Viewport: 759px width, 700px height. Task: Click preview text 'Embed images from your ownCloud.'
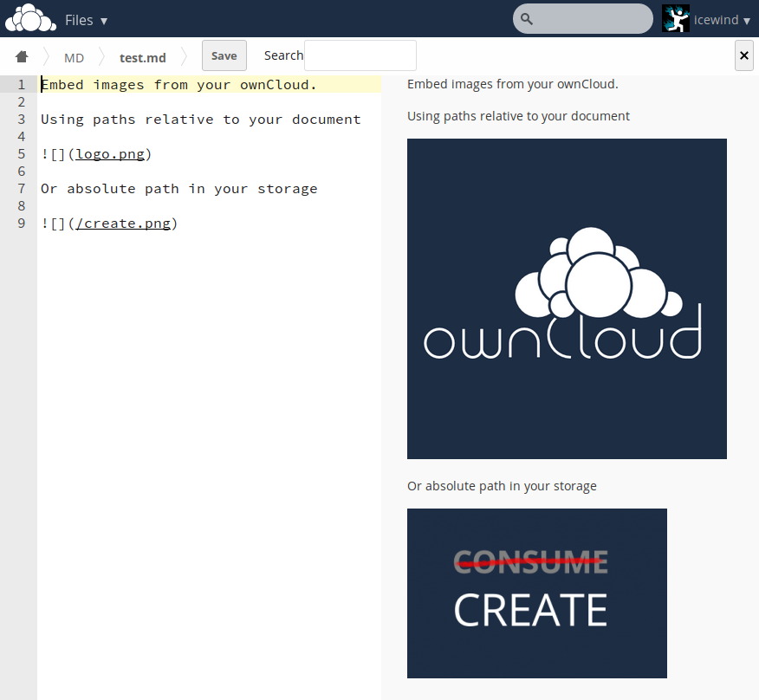click(513, 84)
